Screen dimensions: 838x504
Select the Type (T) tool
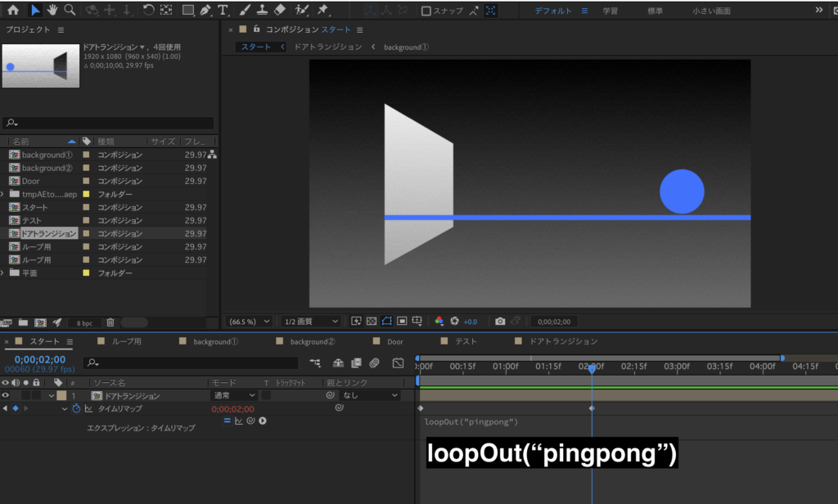pos(223,11)
